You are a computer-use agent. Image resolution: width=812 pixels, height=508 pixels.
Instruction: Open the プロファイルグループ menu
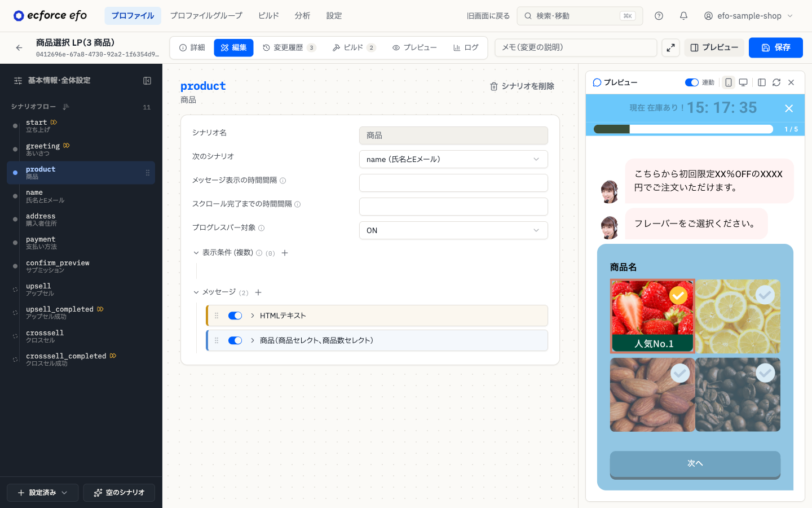click(206, 16)
